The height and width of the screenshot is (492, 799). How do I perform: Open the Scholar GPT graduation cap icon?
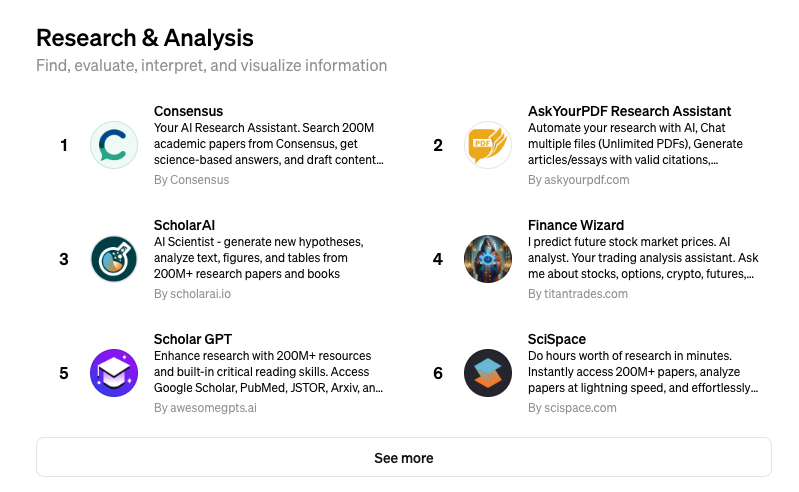point(114,373)
